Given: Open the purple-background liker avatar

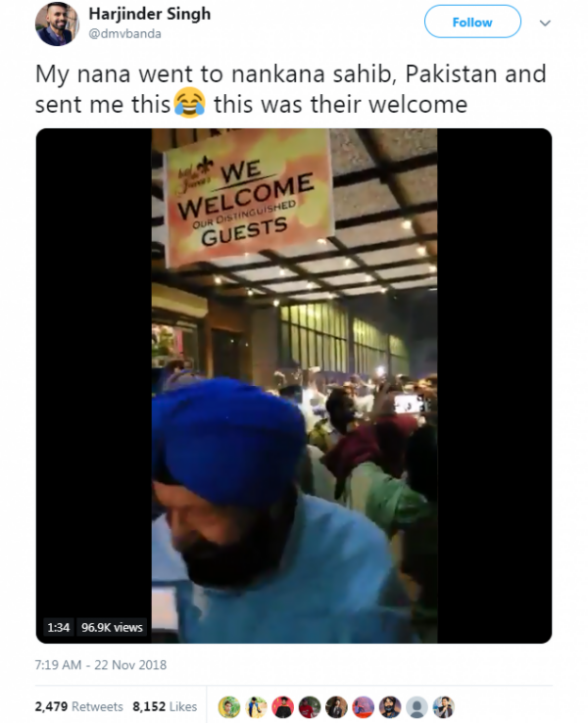Looking at the screenshot, I should point(364,707).
